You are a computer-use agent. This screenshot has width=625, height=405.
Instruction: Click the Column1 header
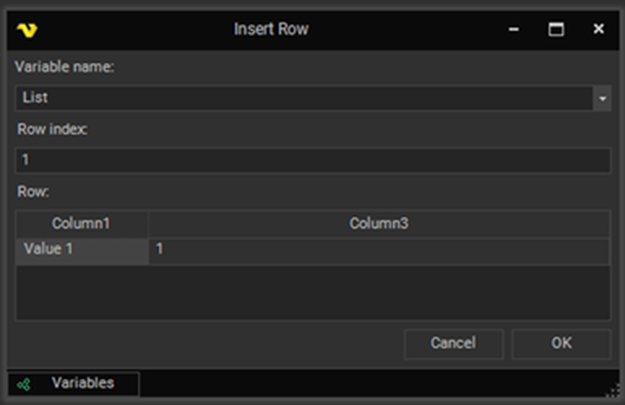[81, 223]
